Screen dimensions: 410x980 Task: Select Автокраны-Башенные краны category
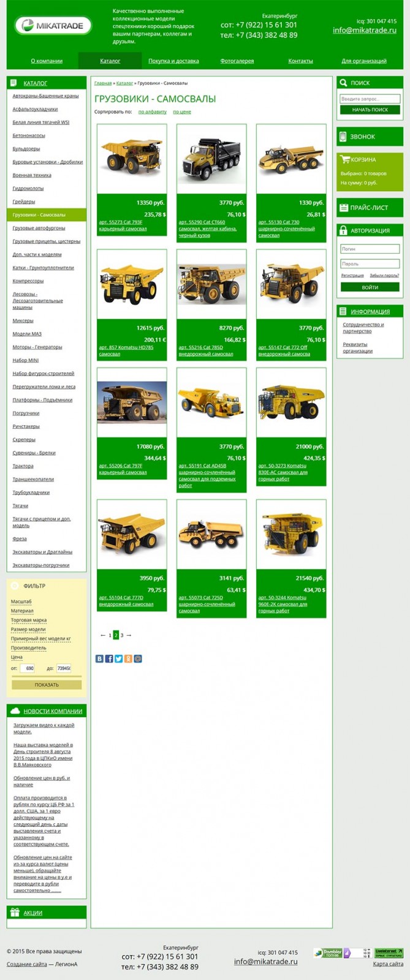coord(45,96)
